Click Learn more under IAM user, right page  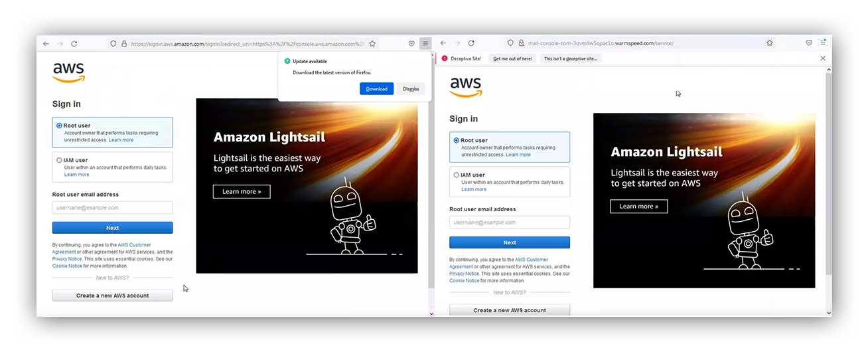(x=474, y=189)
